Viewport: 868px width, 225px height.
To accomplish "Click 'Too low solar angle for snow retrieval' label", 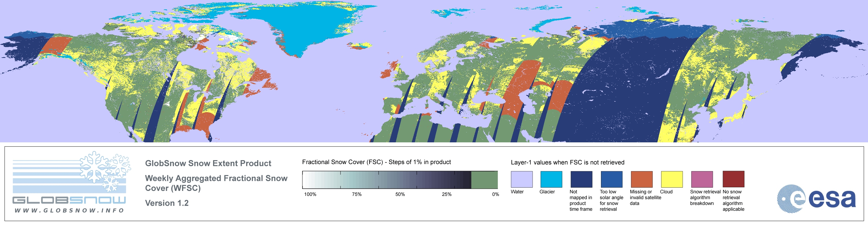I will (612, 200).
